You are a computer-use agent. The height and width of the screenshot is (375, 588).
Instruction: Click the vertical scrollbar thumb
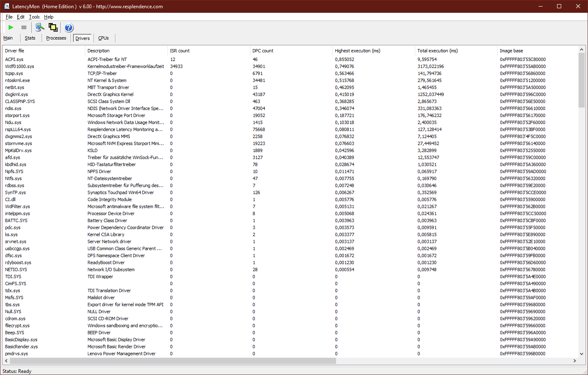point(582,80)
